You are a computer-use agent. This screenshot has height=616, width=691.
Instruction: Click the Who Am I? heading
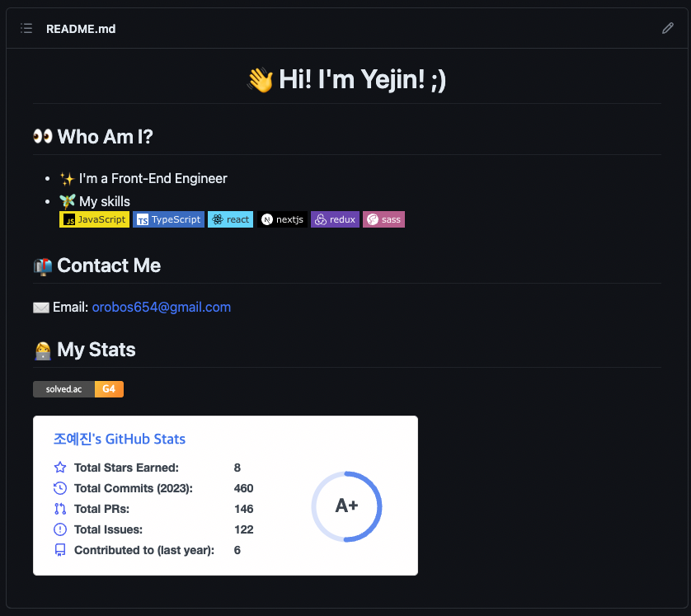click(x=105, y=137)
